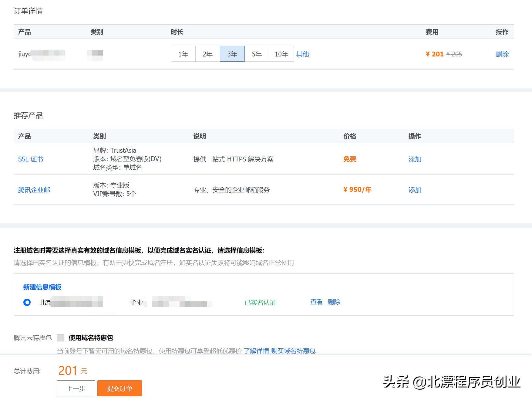The height and width of the screenshot is (400, 532).
Task: Enable 使用域名特惠包 option
Action: (62, 337)
